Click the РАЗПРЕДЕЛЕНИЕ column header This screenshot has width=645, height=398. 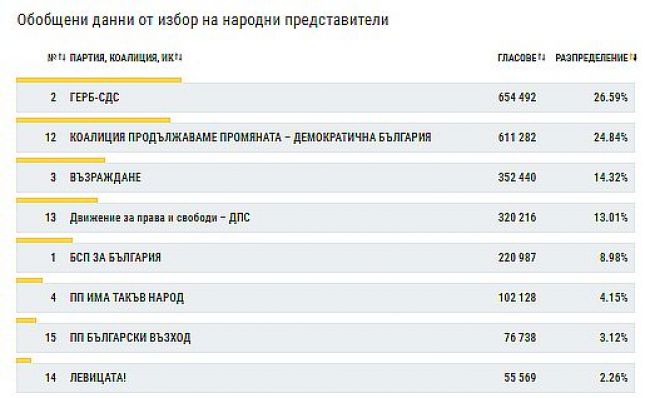pyautogui.click(x=592, y=58)
